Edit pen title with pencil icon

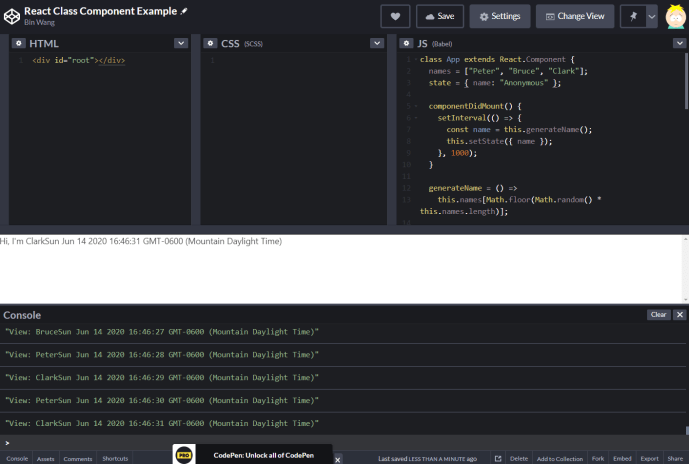click(184, 11)
